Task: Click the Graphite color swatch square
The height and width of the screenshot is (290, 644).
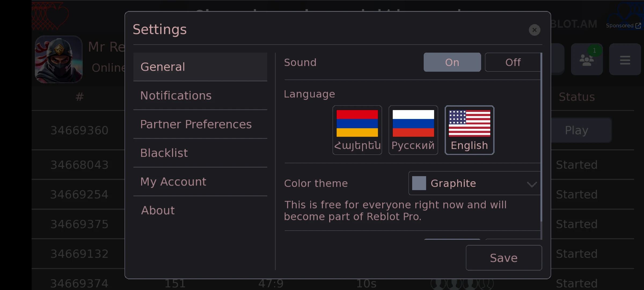Action: click(419, 183)
